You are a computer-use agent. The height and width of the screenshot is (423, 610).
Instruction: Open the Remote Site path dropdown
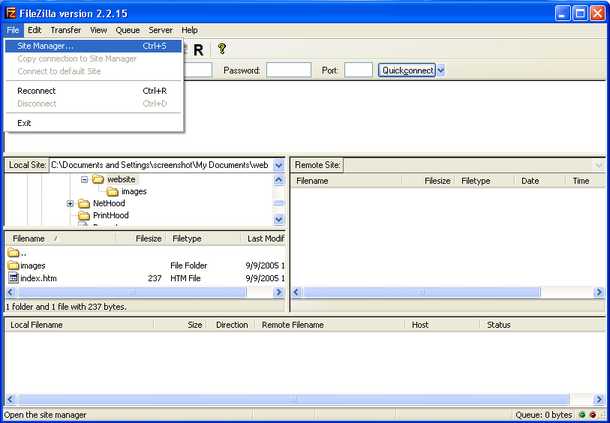point(599,165)
